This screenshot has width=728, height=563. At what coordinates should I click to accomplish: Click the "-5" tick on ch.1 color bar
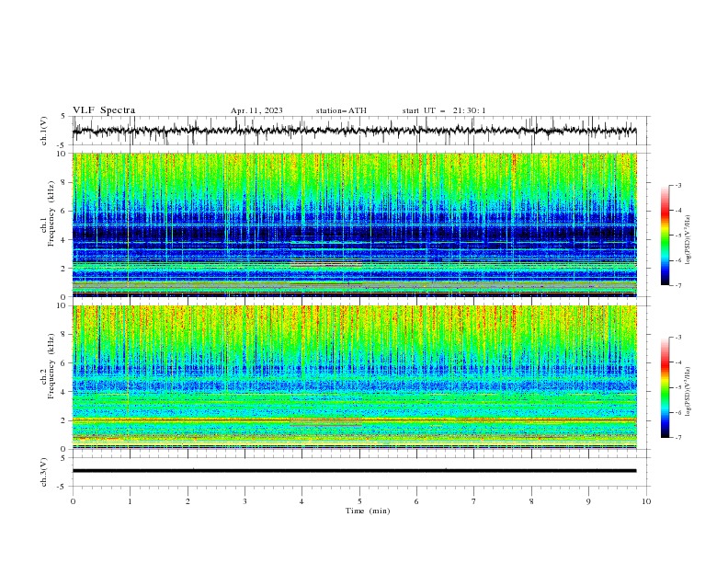click(678, 236)
